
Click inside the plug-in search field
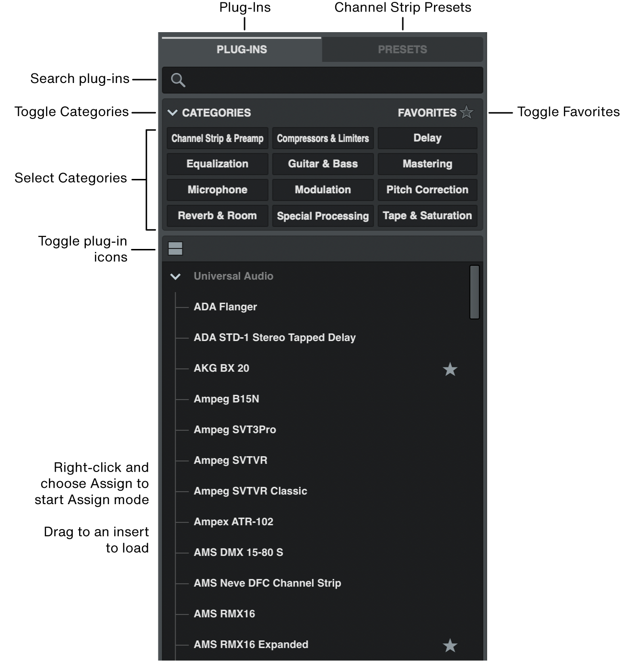coord(322,80)
